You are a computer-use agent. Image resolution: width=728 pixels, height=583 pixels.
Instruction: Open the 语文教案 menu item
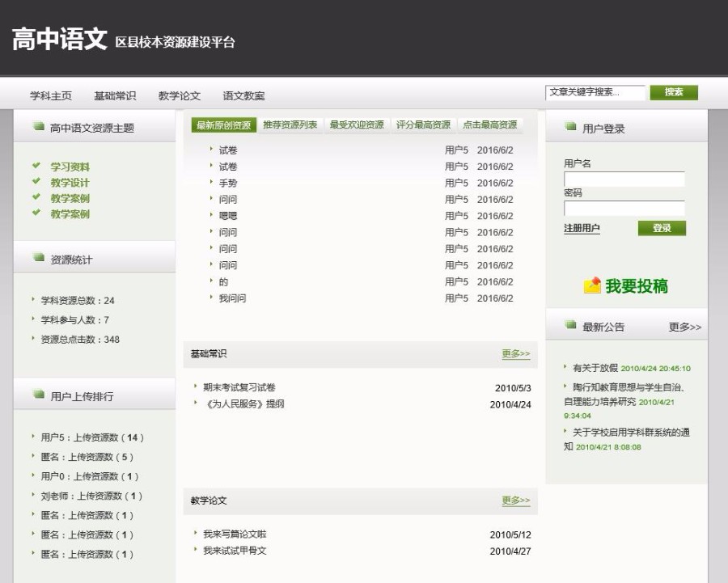243,95
